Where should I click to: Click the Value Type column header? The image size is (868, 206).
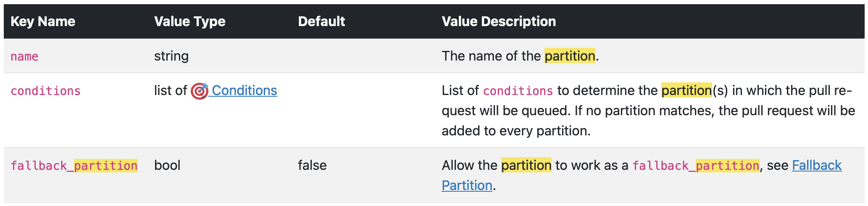tap(189, 21)
